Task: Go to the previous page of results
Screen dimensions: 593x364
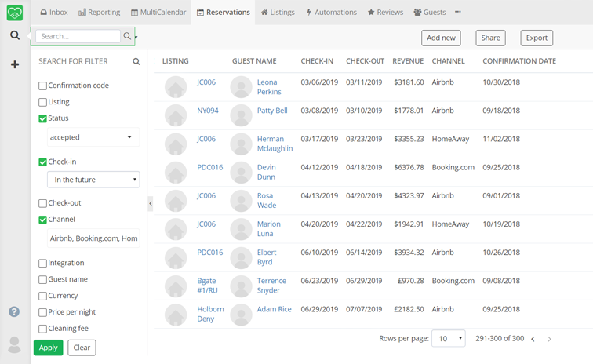Action: [533, 339]
